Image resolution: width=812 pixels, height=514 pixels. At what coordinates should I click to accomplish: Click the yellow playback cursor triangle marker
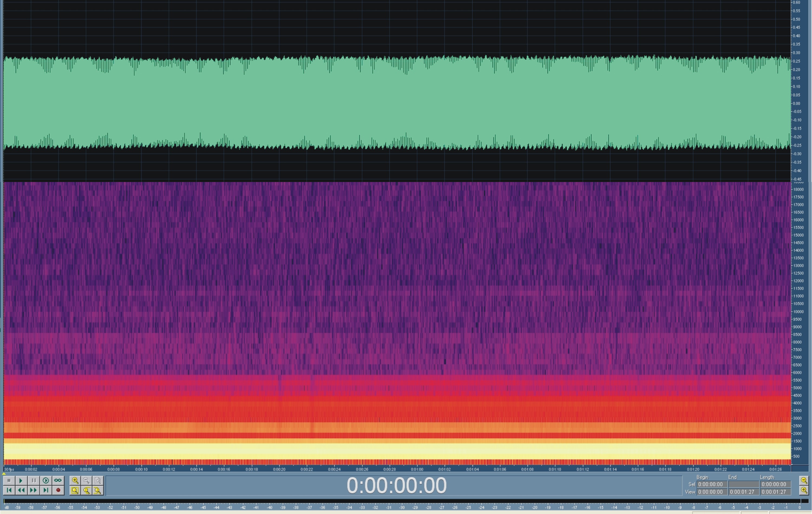point(4,473)
